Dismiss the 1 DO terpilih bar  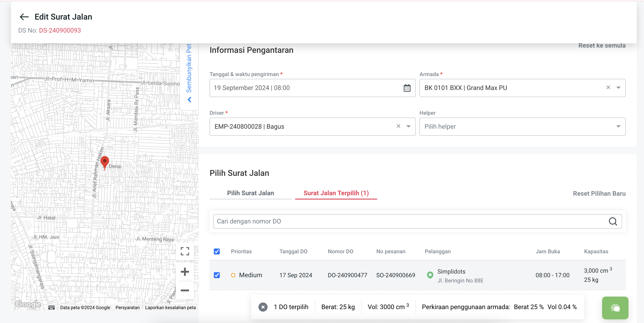tap(263, 307)
